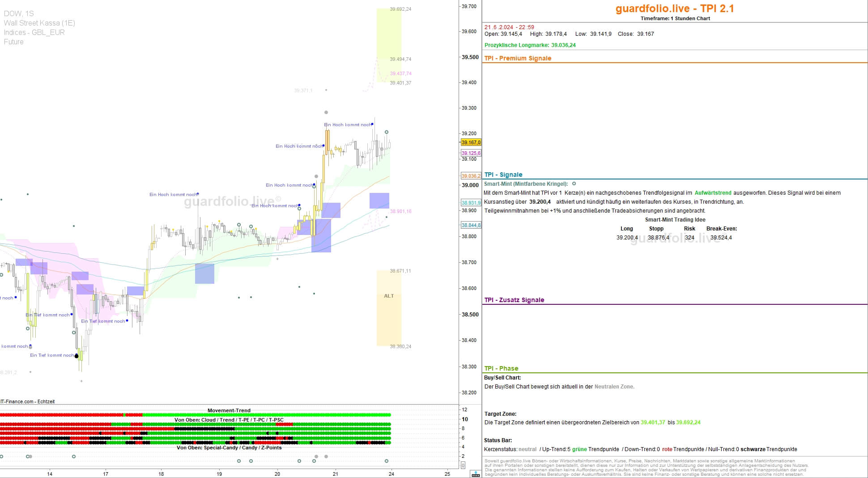Screen dimensions: 868x478
Task: Click the bold 39.200,4 trigger price in text
Action: [x=540, y=202]
